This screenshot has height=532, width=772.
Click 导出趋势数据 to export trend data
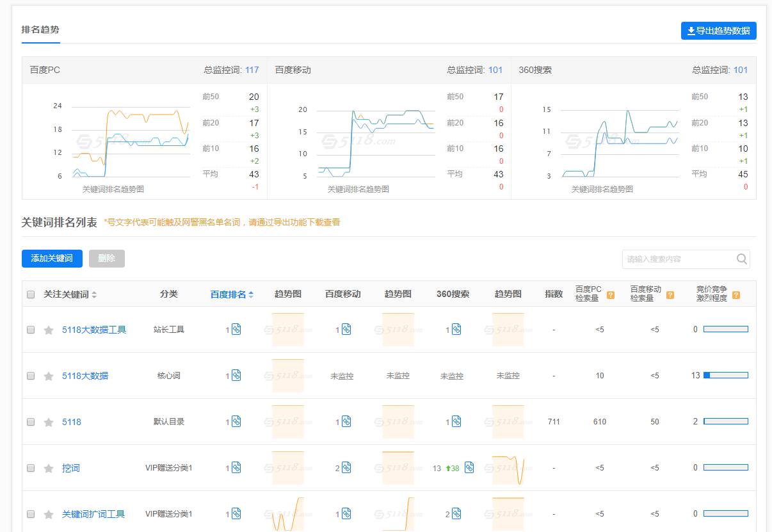[719, 31]
